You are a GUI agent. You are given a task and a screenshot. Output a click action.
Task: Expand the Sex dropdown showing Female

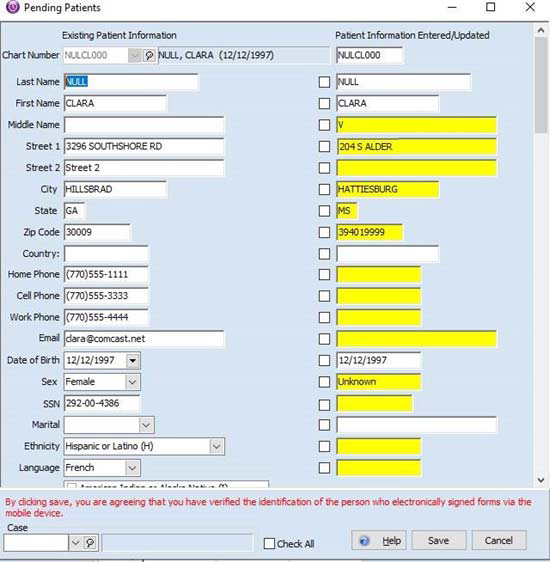[x=132, y=382]
